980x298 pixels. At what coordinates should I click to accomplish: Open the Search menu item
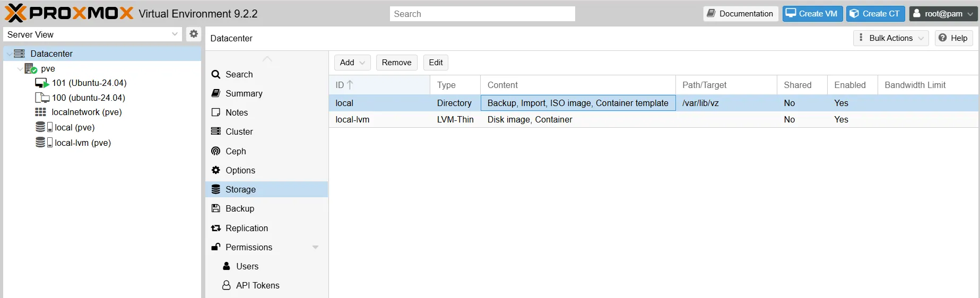point(266,74)
